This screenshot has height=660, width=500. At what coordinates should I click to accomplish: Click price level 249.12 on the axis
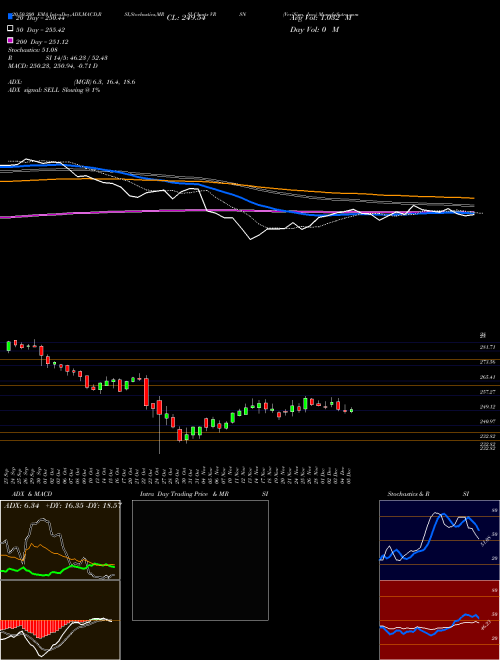pos(489,407)
